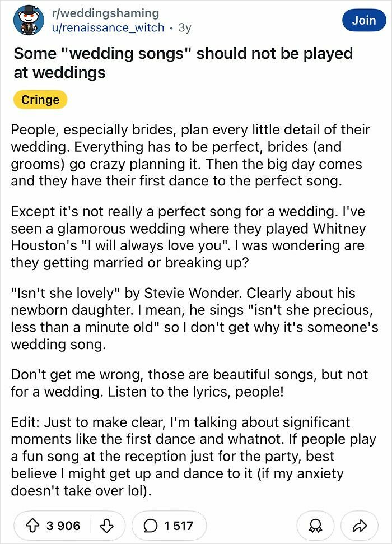
Task: Click the yellow Cringe flair tag
Action: tap(39, 100)
